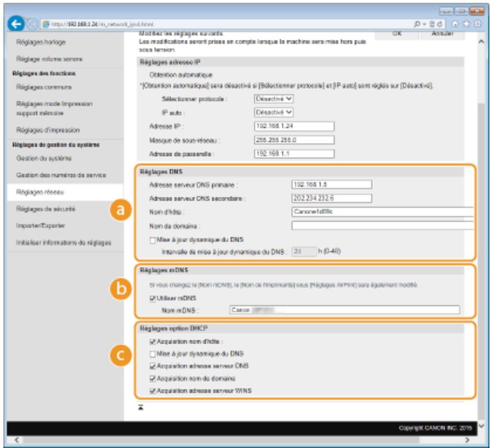This screenshot has height=448, width=490.
Task: Click the OK button
Action: tap(397, 34)
